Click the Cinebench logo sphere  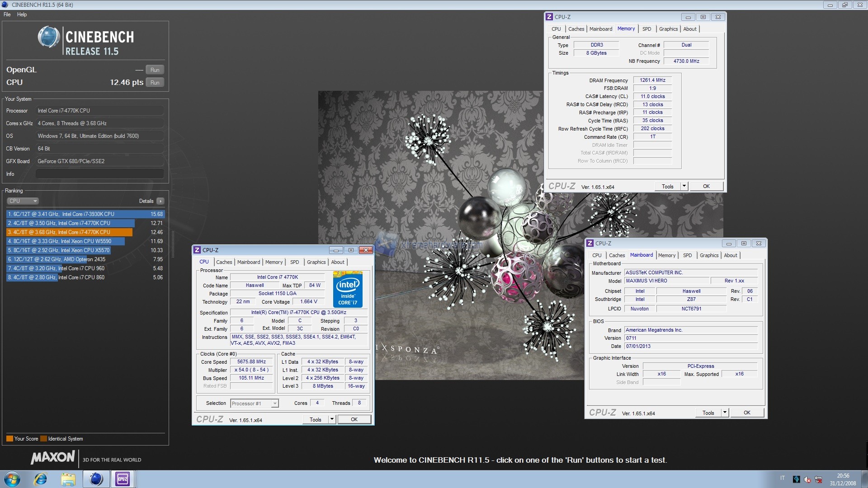point(48,37)
